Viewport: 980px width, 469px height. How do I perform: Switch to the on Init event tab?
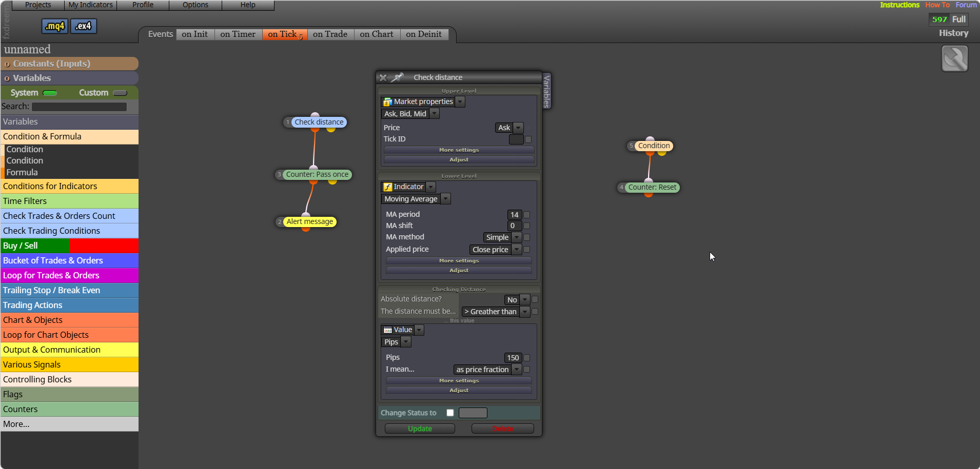[195, 34]
